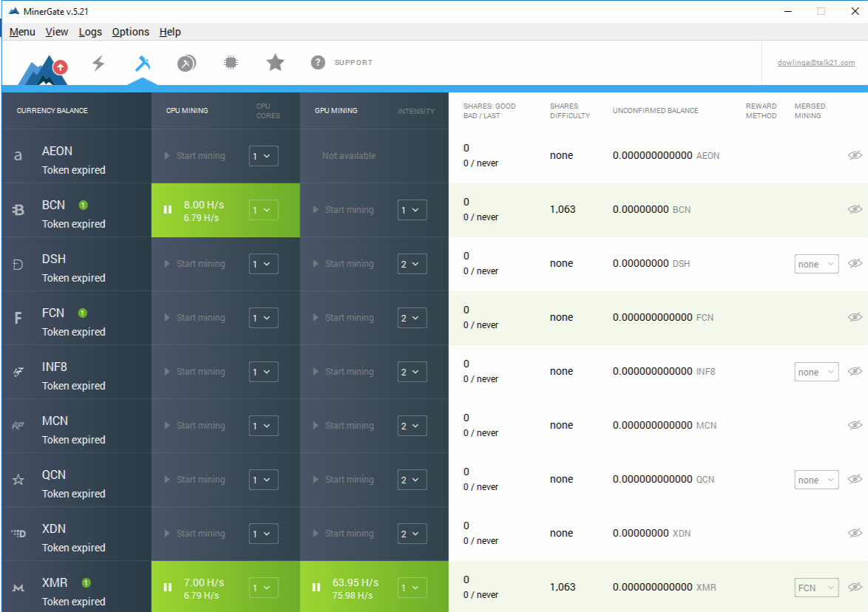Click the FCN currency icon

(x=18, y=318)
